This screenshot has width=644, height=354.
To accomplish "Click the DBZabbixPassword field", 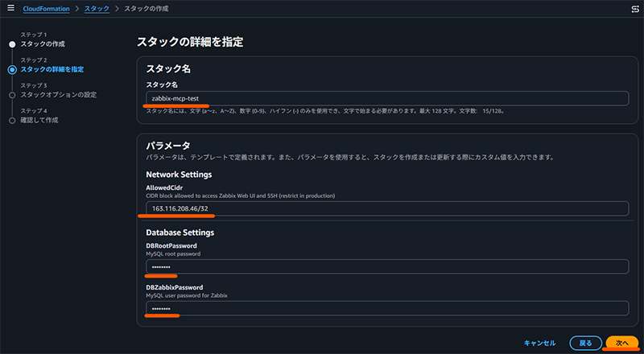I will [x=387, y=308].
